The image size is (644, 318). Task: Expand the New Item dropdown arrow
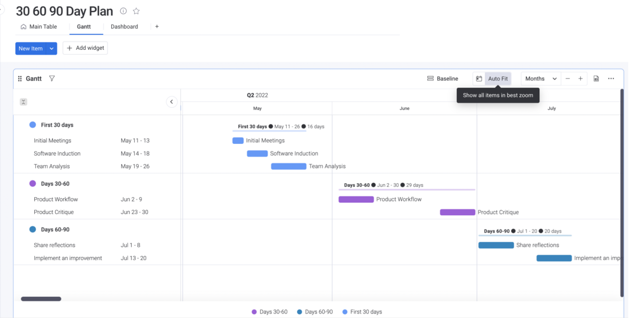point(52,49)
